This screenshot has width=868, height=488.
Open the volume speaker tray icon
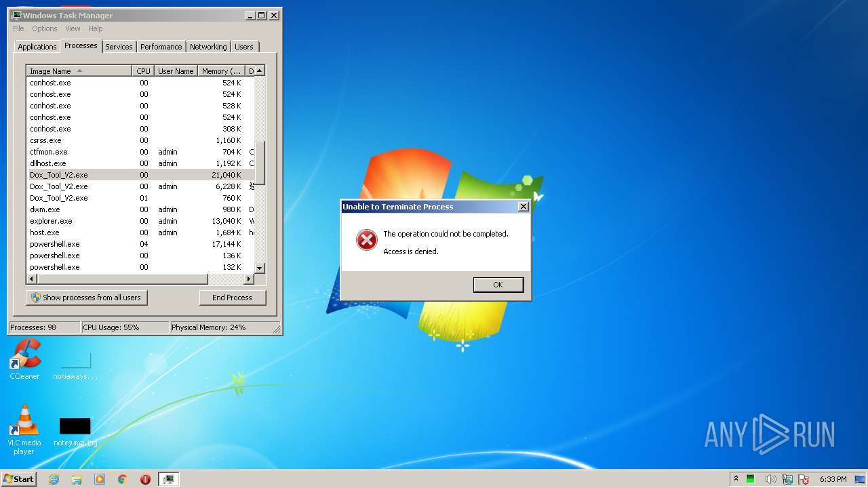(x=771, y=479)
